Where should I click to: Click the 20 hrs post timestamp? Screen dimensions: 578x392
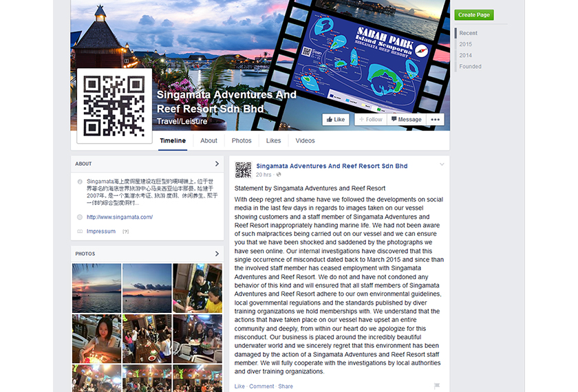pyautogui.click(x=264, y=175)
